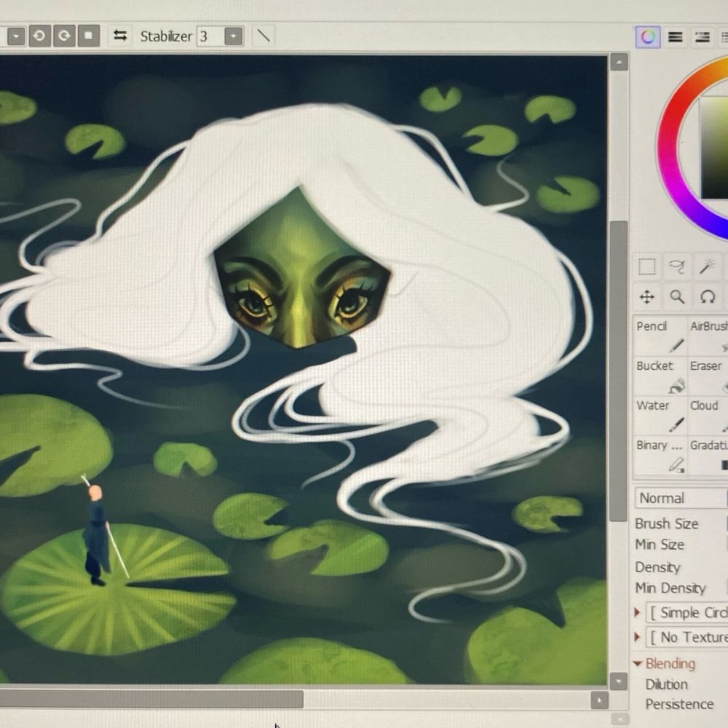
Task: Click the vertical scrollbar up arrow
Action: pyautogui.click(x=619, y=62)
